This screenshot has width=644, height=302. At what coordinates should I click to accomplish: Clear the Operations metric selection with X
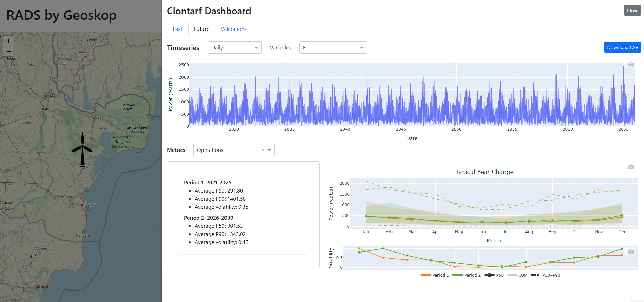[262, 150]
